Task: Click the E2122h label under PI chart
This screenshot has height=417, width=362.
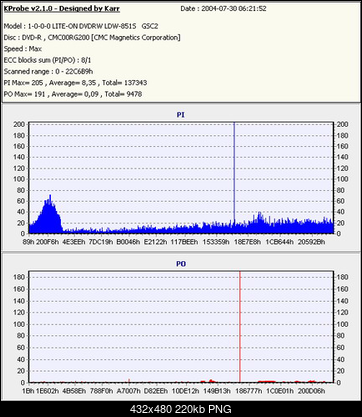Action: 155,242
